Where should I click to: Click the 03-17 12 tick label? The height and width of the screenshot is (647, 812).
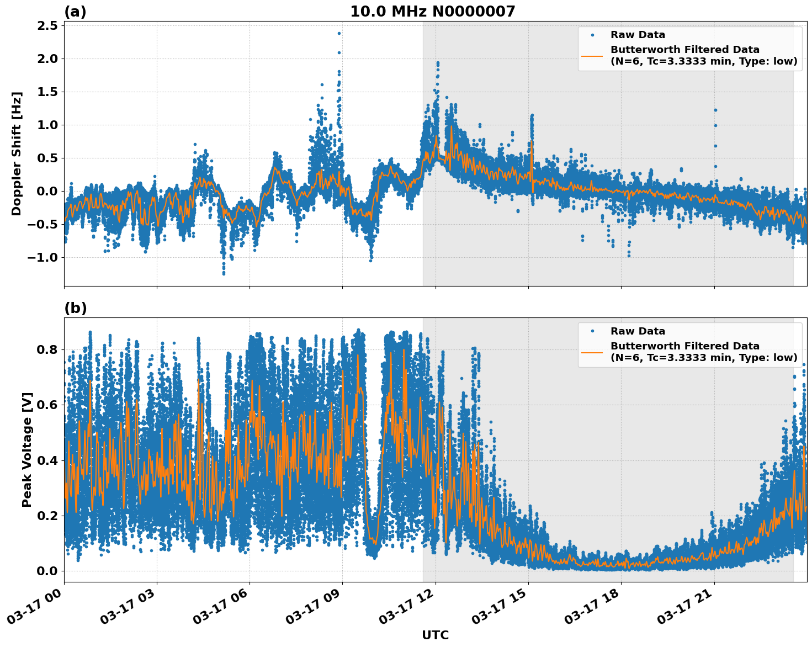pyautogui.click(x=407, y=604)
